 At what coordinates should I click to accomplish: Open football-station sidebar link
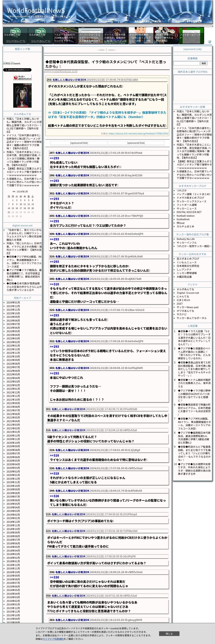point(186,216)
